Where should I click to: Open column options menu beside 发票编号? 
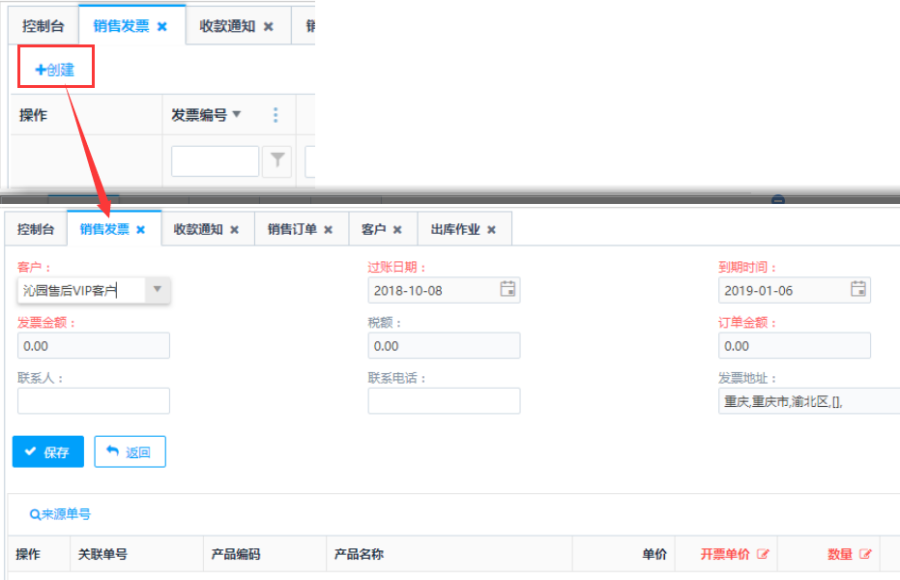(276, 115)
